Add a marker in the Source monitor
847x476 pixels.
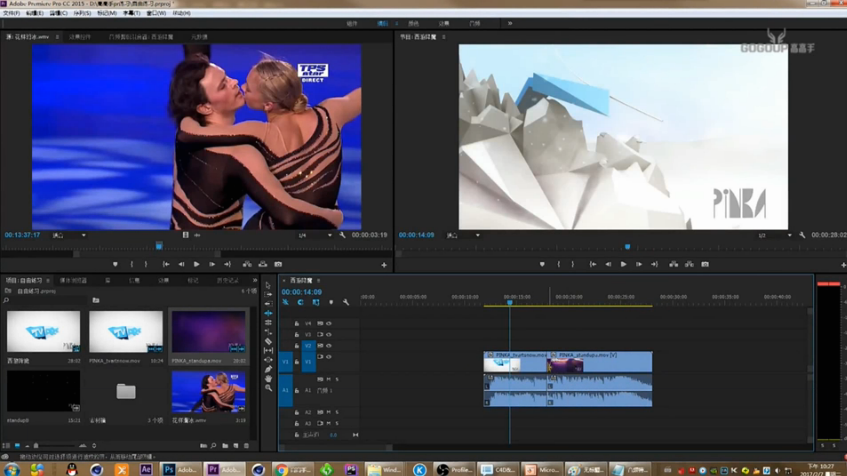pyautogui.click(x=115, y=264)
